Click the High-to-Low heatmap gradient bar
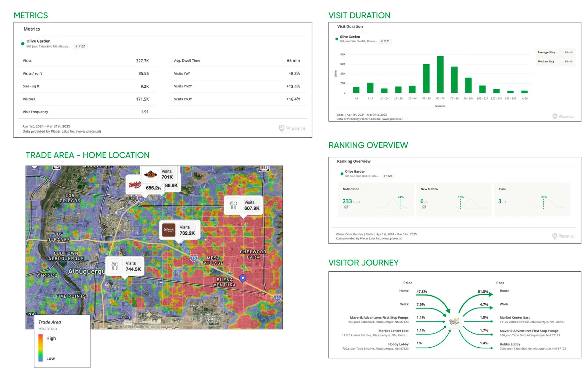The height and width of the screenshot is (372, 588). (40, 348)
